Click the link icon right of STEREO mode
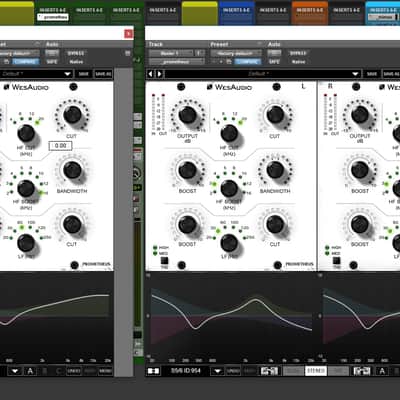 point(362,371)
